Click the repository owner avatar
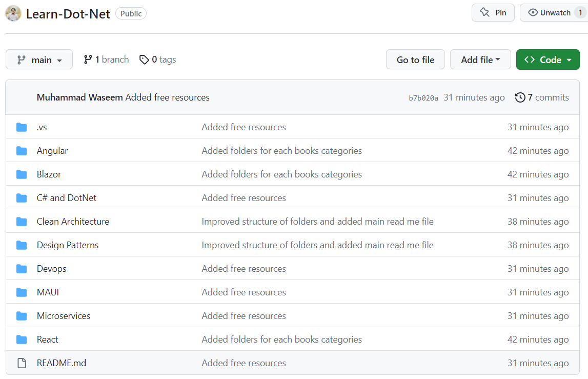 (13, 13)
